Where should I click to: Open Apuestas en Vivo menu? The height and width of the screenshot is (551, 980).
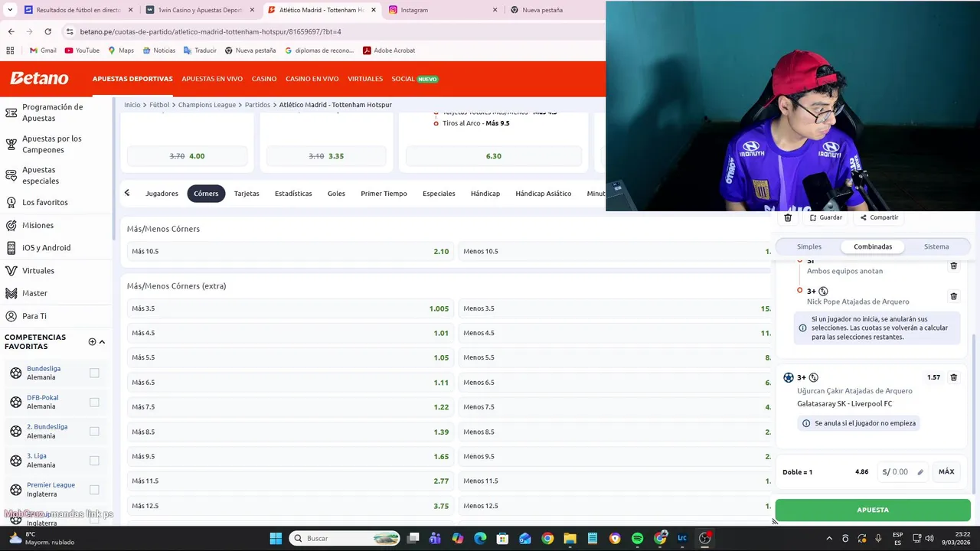[x=212, y=79]
